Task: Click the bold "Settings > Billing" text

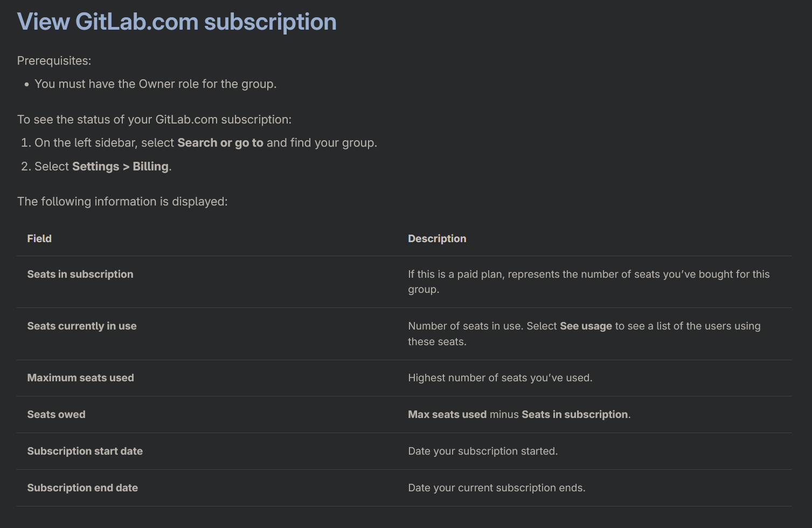Action: tap(121, 167)
